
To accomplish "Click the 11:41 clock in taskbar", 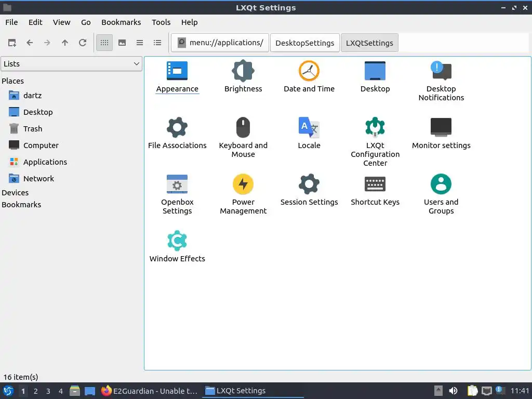I will click(520, 391).
